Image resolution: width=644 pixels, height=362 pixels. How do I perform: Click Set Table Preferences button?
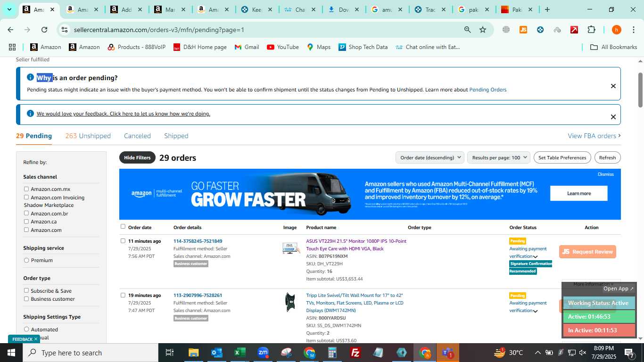point(562,157)
